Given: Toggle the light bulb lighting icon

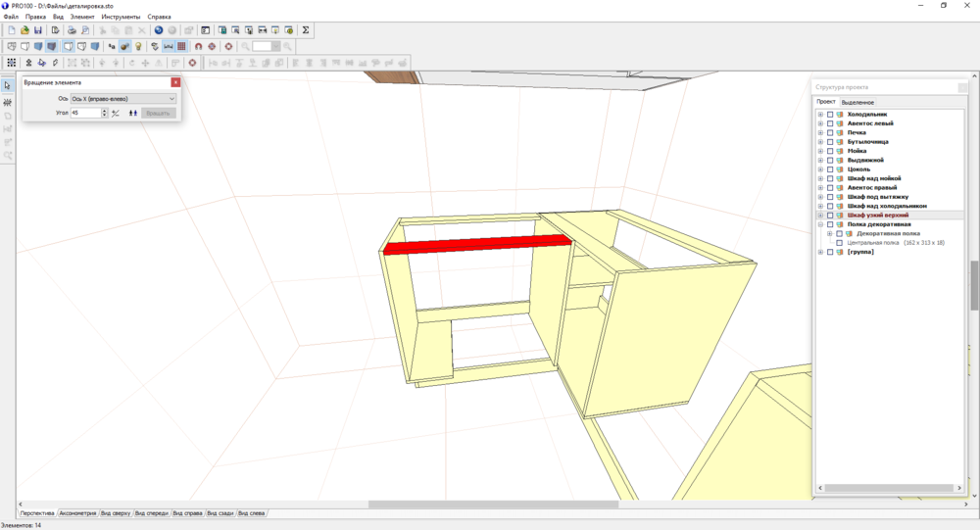Looking at the screenshot, I should point(138,46).
